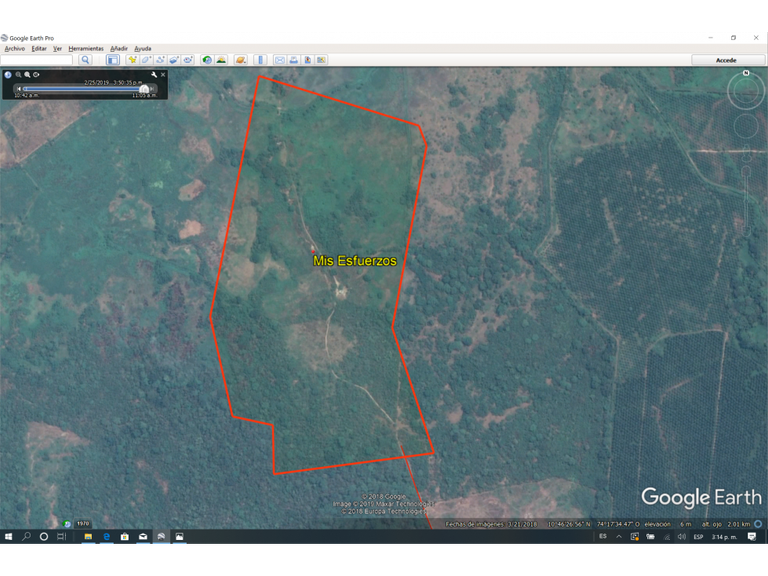Add a placemark with the pushpin icon
Screen dimensions: 768x576
coord(132,60)
